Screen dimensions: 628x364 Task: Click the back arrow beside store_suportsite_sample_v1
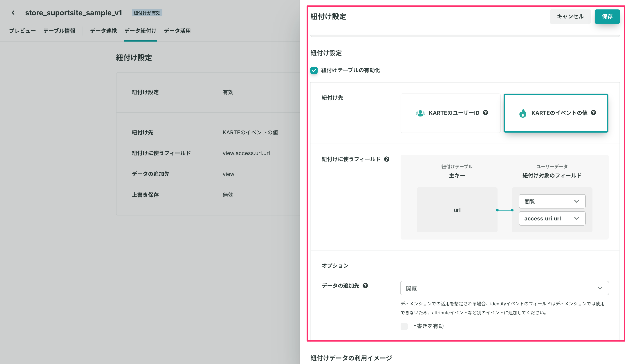pos(13,13)
